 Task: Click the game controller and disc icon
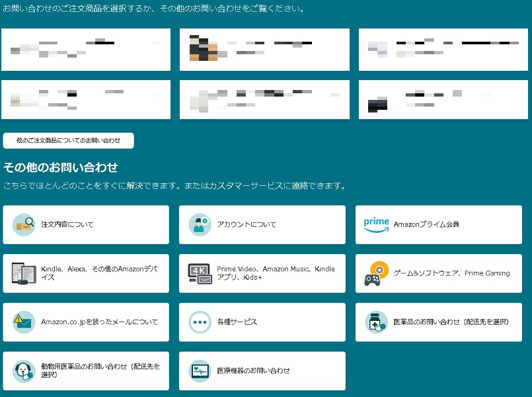tap(376, 273)
